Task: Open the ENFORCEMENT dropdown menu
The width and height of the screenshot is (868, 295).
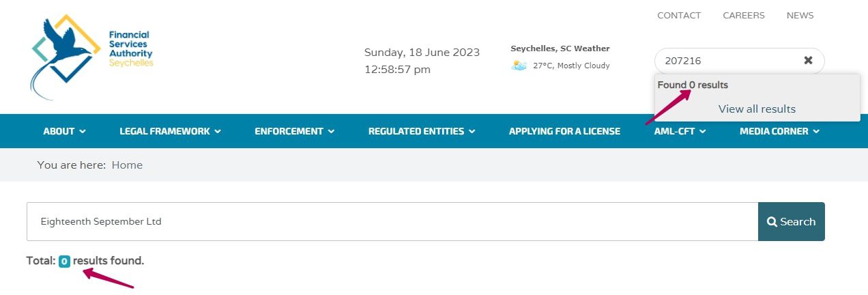Action: pyautogui.click(x=294, y=131)
